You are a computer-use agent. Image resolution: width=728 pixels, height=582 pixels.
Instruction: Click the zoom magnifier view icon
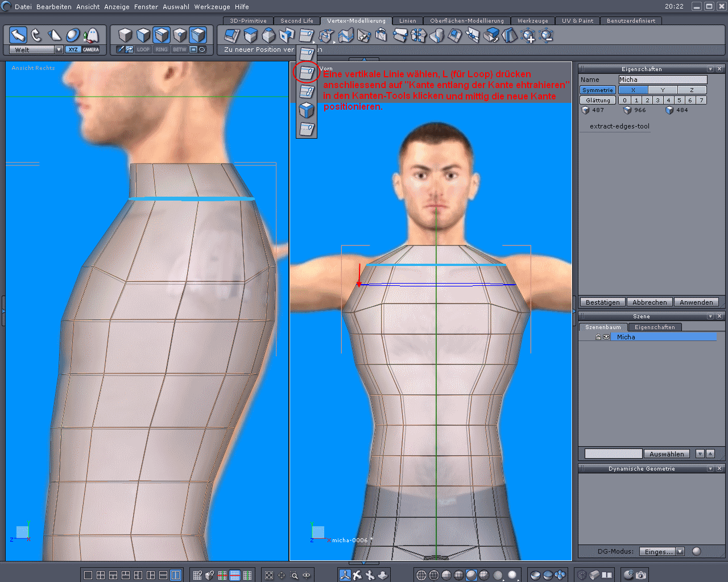click(x=294, y=575)
